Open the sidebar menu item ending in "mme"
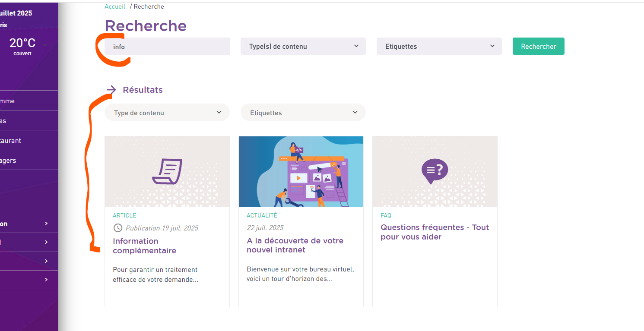This screenshot has height=331, width=644. (x=29, y=101)
